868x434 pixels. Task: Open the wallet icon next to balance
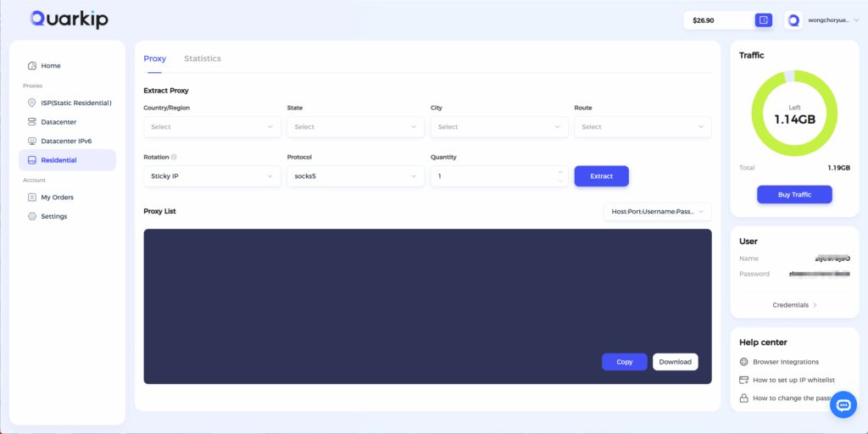(x=764, y=20)
